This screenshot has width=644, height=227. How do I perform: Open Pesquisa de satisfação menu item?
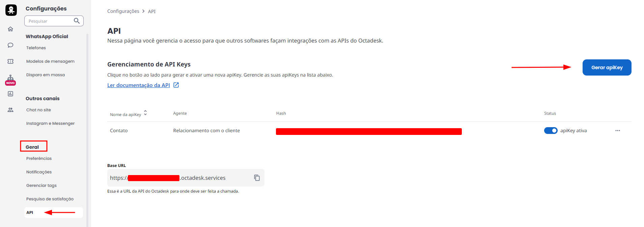tap(50, 199)
